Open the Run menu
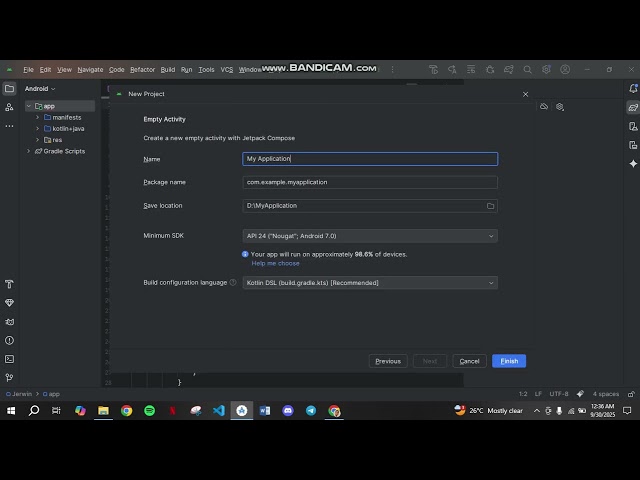The height and width of the screenshot is (480, 640). [x=187, y=70]
